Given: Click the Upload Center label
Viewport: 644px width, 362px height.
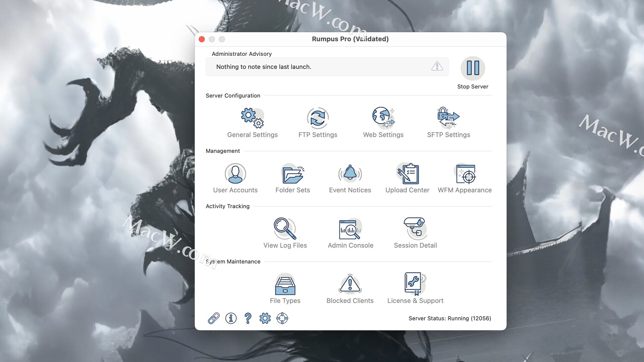Looking at the screenshot, I should tap(407, 190).
